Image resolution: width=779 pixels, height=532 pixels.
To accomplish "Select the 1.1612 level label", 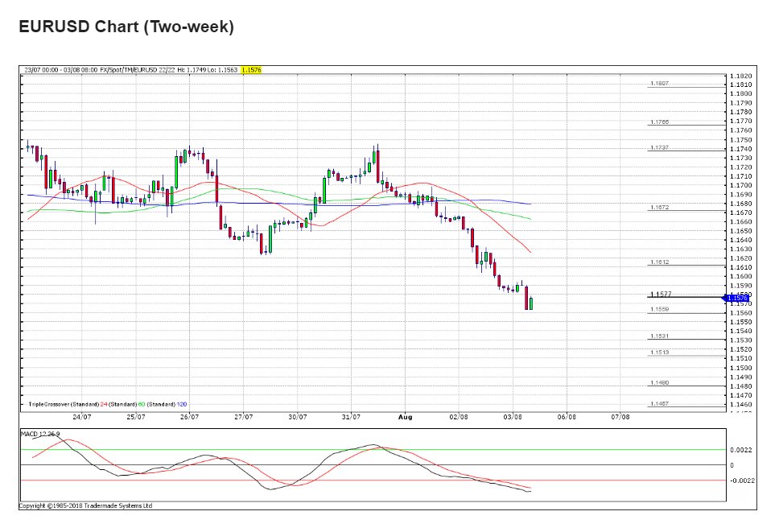I will (660, 262).
